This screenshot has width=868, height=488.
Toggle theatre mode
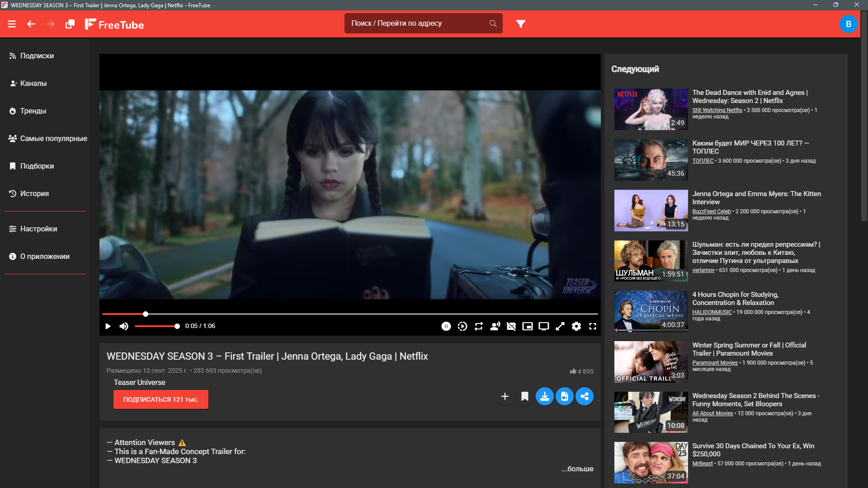(x=544, y=326)
